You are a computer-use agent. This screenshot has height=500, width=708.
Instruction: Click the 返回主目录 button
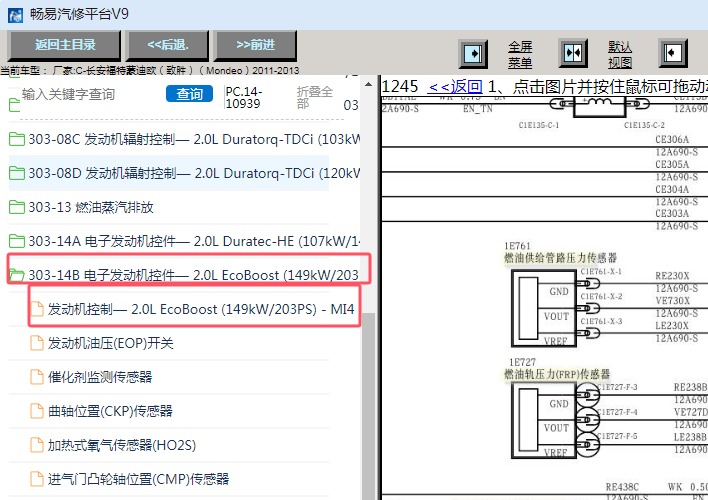(x=65, y=45)
